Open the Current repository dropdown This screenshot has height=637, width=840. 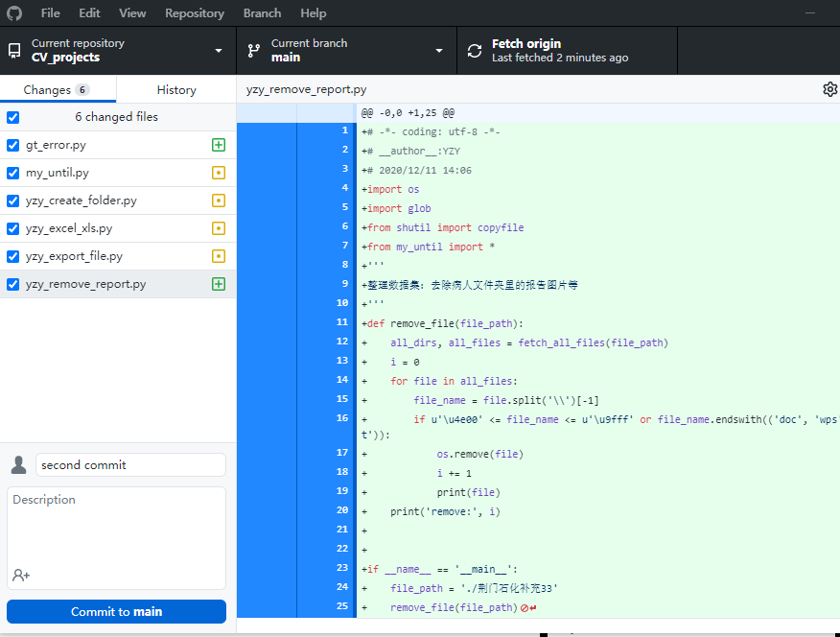coord(218,50)
